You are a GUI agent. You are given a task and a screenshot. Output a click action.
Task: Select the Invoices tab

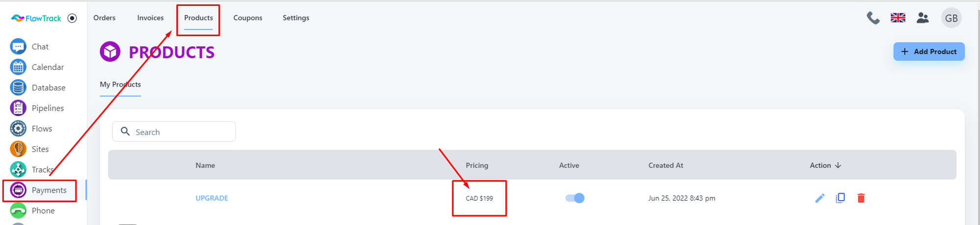(x=150, y=18)
